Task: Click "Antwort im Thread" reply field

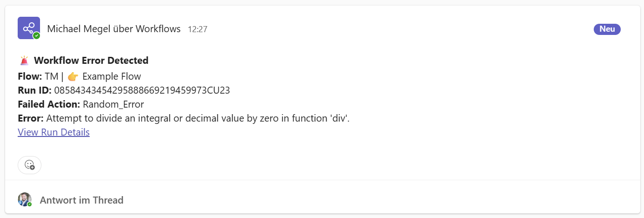Action: [x=81, y=200]
